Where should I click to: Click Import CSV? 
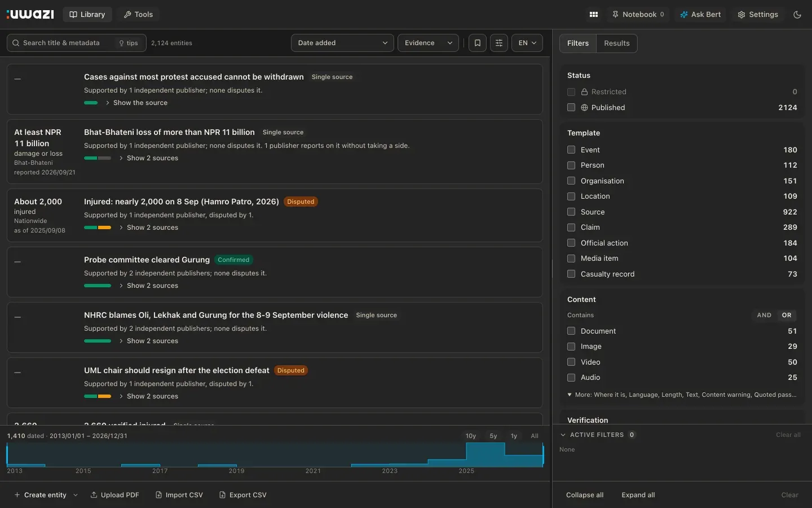click(179, 495)
